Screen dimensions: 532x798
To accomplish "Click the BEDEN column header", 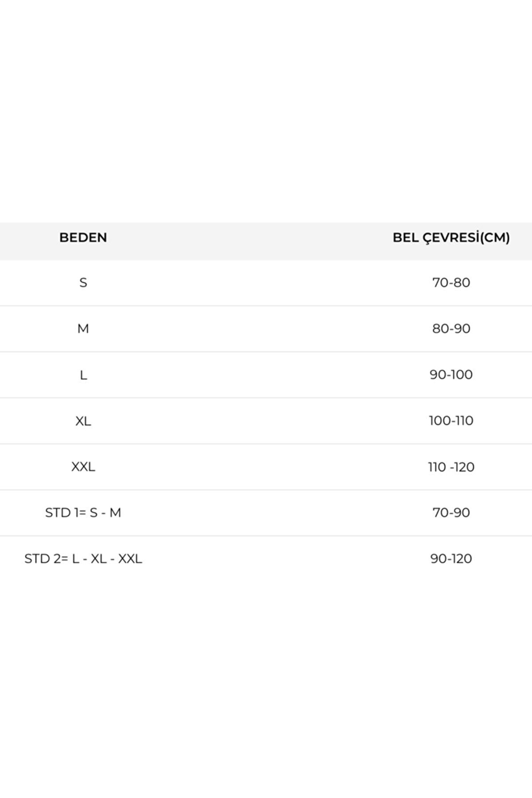I will [x=83, y=238].
